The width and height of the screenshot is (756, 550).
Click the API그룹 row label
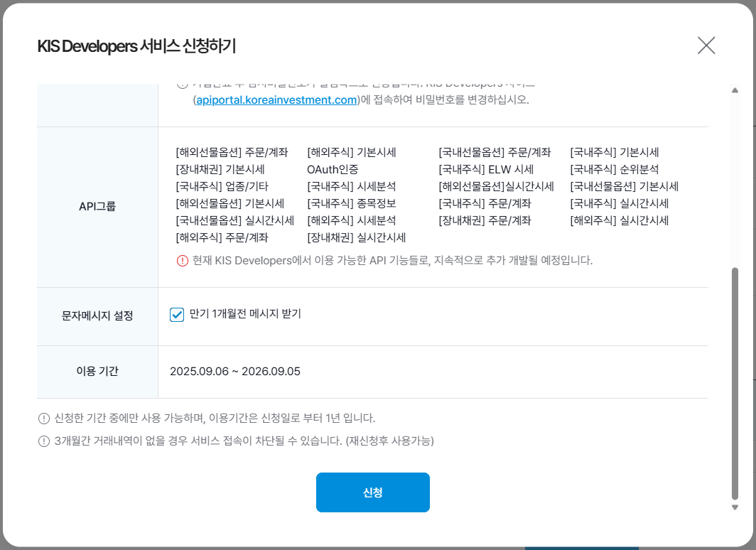[97, 206]
